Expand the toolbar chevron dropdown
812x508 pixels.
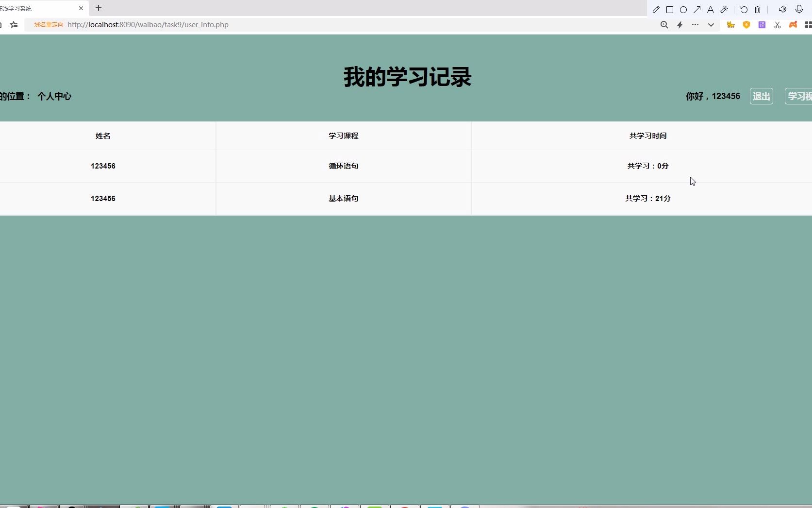point(712,25)
